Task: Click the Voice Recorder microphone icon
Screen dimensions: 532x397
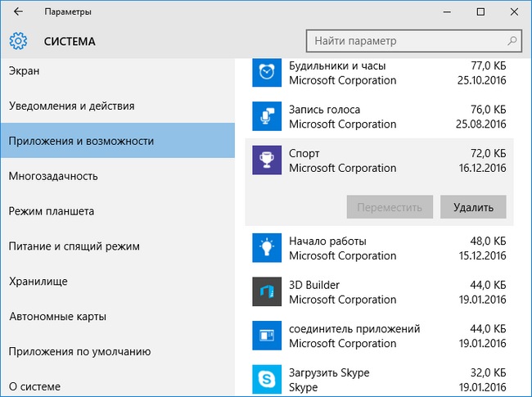Action: (267, 116)
